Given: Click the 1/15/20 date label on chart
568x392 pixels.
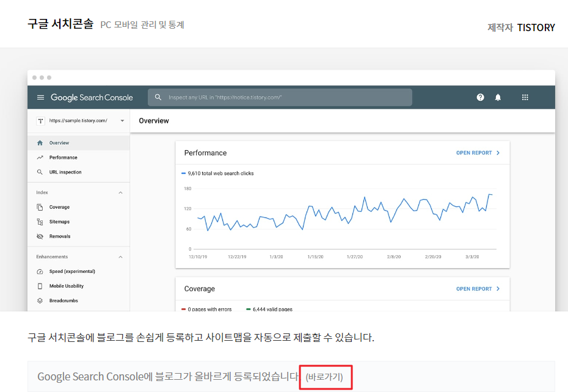Looking at the screenshot, I should (315, 256).
